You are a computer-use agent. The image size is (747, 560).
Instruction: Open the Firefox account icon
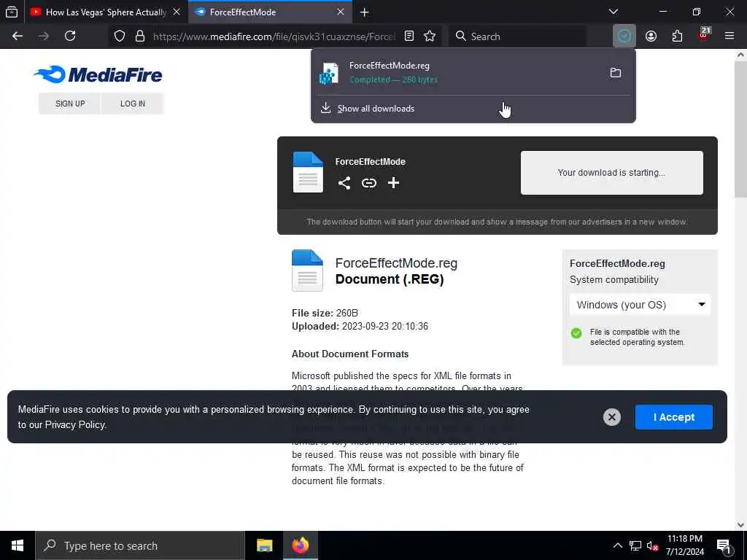[651, 36]
